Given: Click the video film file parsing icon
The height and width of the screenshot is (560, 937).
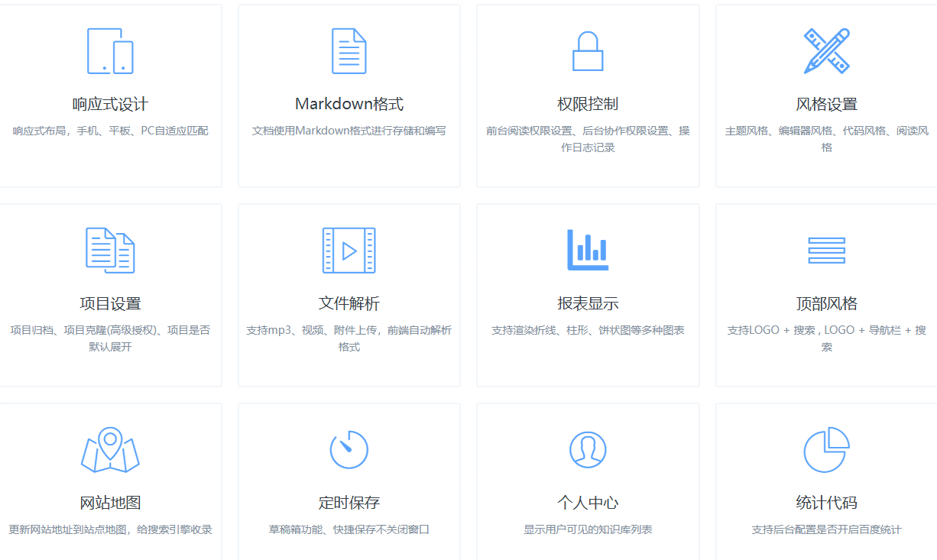Looking at the screenshot, I should (349, 251).
